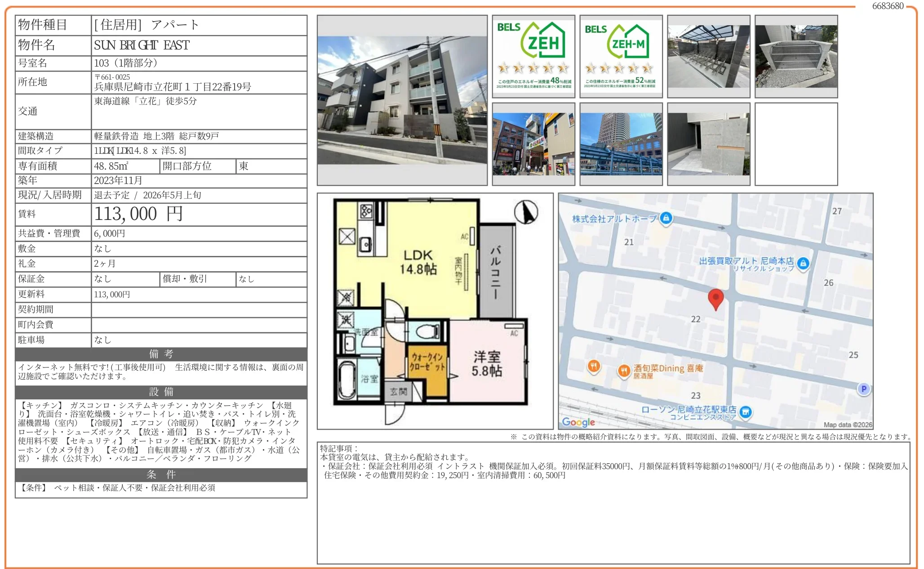Screen dimensions: 924x569
Task: Open the BELS ZEH 48% certificate image
Action: click(x=533, y=56)
